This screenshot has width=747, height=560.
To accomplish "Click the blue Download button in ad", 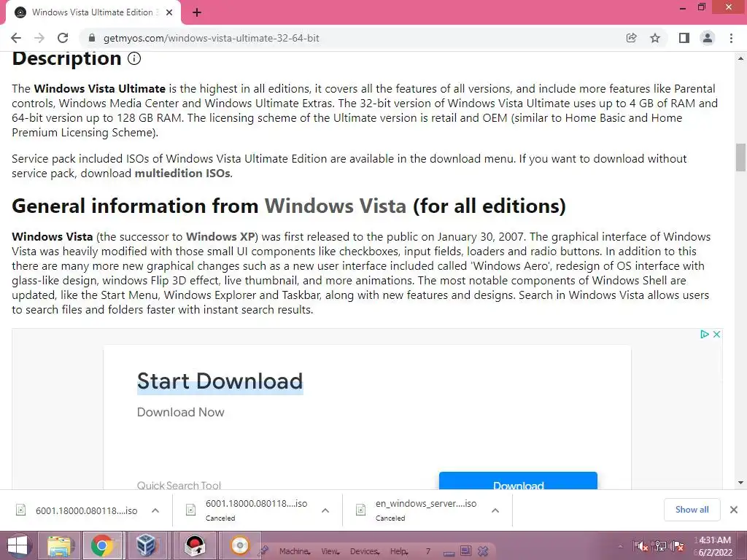I will click(x=518, y=481).
